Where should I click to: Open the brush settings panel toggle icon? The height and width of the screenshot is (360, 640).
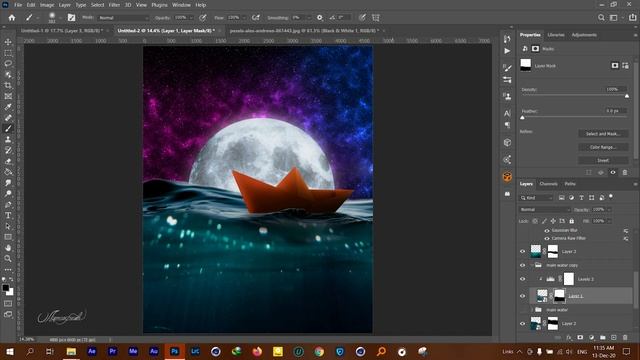71,18
